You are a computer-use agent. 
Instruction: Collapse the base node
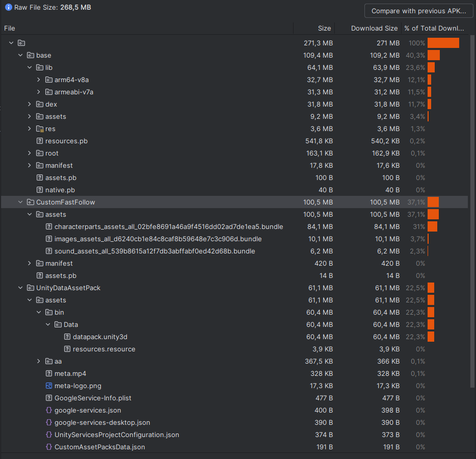coord(20,55)
